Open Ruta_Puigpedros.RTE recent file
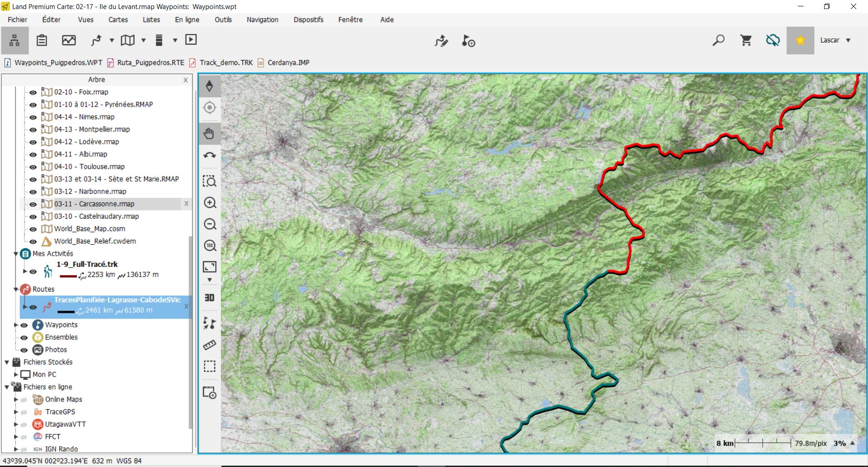Screen dimensions: 868x467 146,63
